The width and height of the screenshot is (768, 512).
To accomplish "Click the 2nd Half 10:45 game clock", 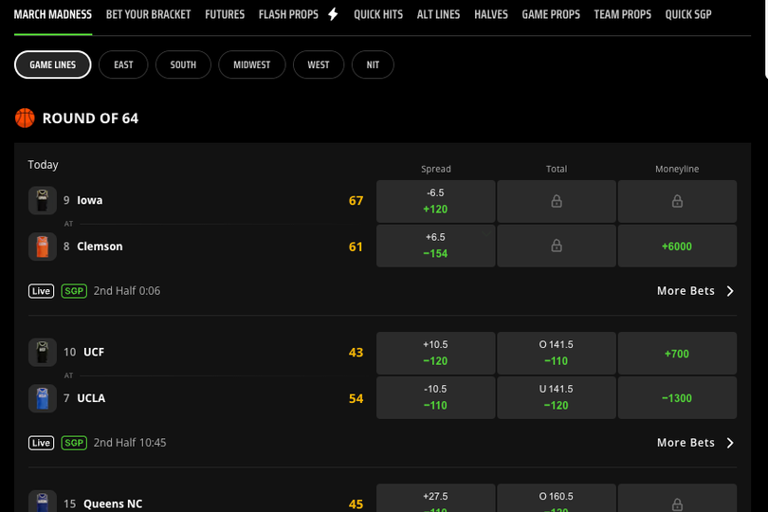I will [130, 443].
